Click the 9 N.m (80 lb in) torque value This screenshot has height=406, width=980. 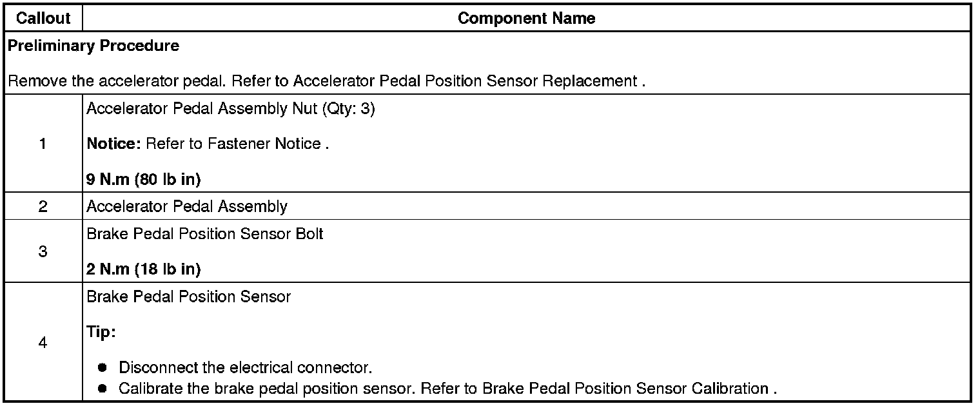pos(143,180)
